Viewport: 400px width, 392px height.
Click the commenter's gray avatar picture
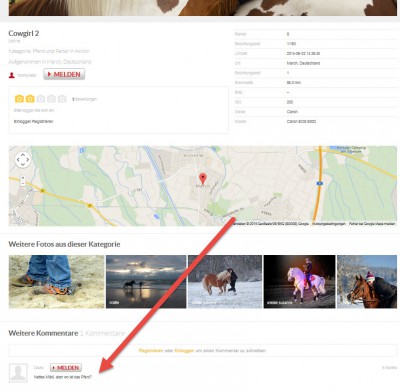point(18,373)
